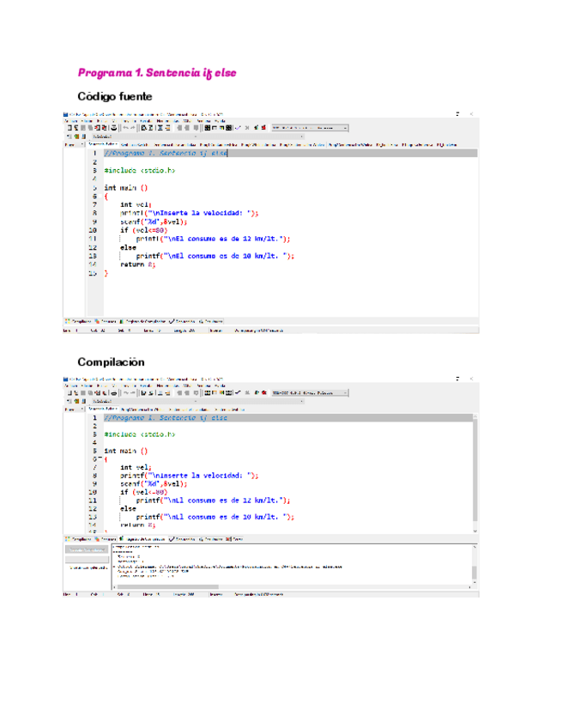Image resolution: width=562 pixels, height=728 pixels.
Task: Collapse the main() code fold at line 6
Action: pos(100,459)
